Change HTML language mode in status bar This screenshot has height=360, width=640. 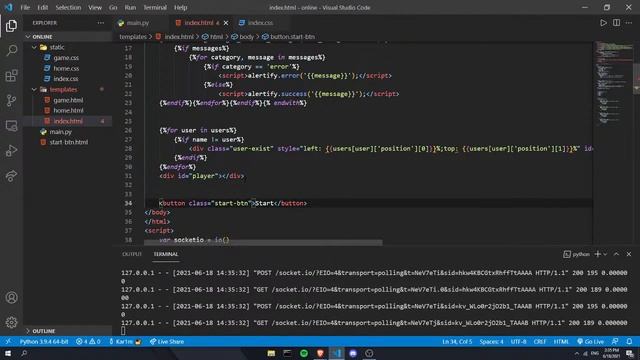tap(561, 342)
